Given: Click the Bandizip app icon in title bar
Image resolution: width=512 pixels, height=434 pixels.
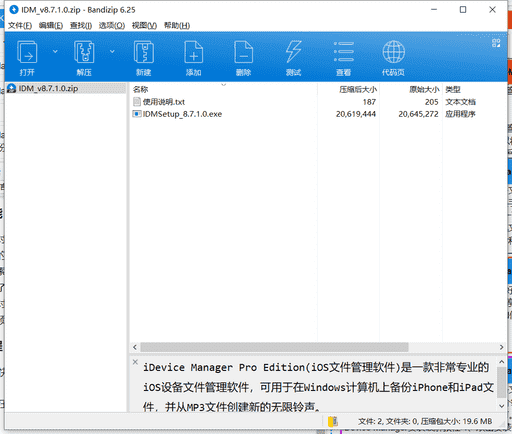Looking at the screenshot, I should [x=14, y=10].
